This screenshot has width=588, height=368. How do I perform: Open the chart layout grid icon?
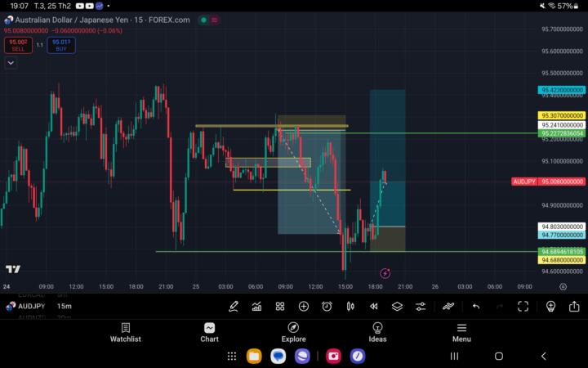click(x=280, y=307)
